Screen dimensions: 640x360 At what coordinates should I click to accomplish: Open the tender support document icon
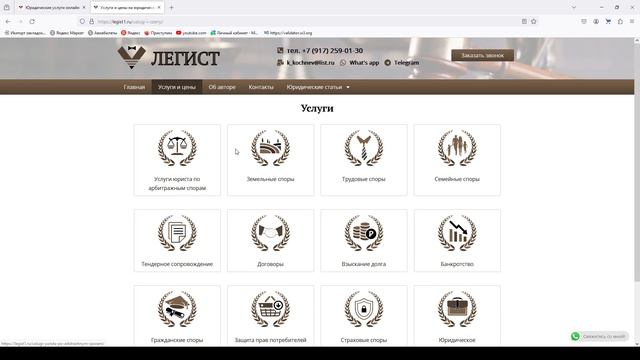(x=177, y=233)
